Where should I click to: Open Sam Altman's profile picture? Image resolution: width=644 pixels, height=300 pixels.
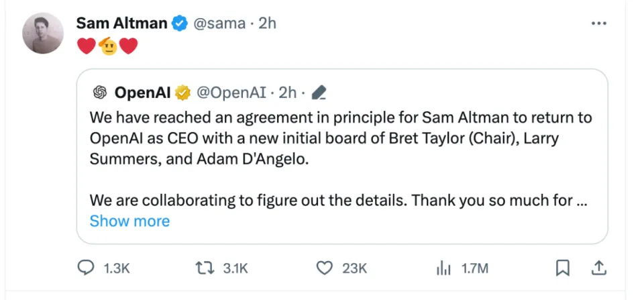44,33
